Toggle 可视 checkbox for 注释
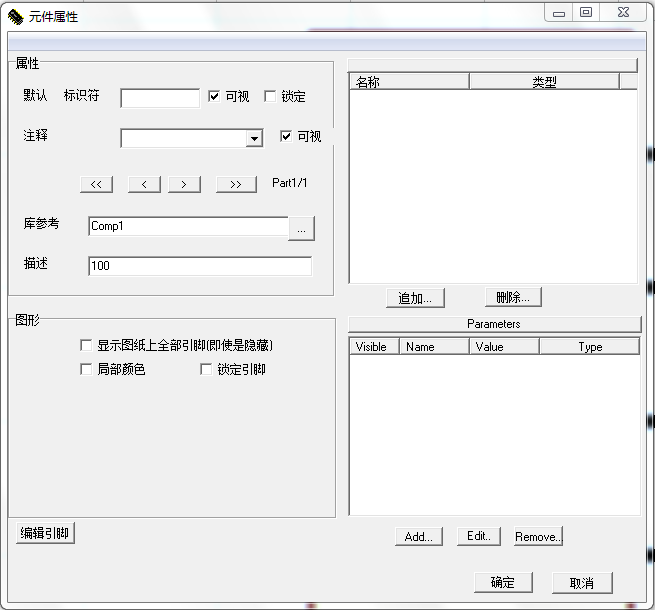This screenshot has width=655, height=610. (x=286, y=137)
